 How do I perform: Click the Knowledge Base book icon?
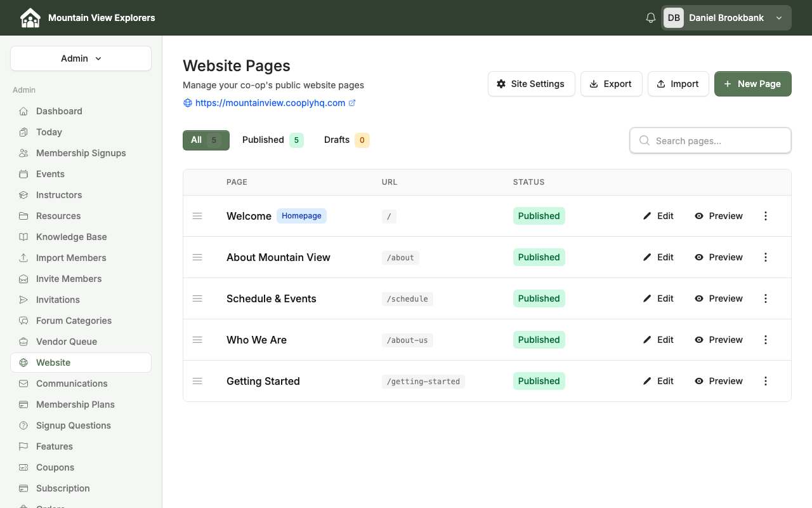click(x=23, y=237)
